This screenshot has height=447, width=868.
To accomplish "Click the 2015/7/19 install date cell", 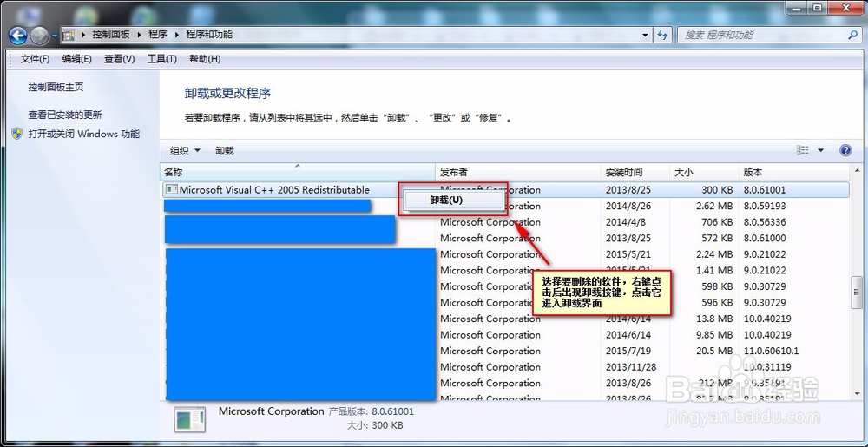I will click(628, 351).
